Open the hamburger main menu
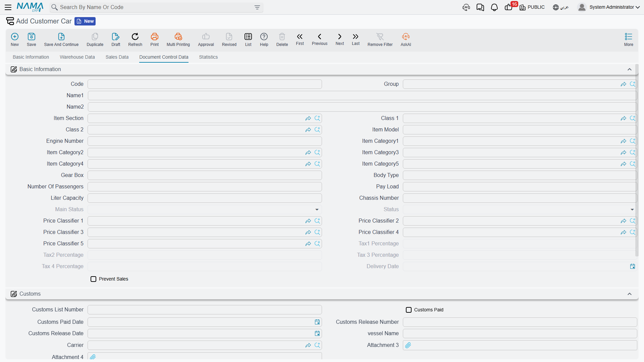The width and height of the screenshot is (644, 362). [8, 7]
